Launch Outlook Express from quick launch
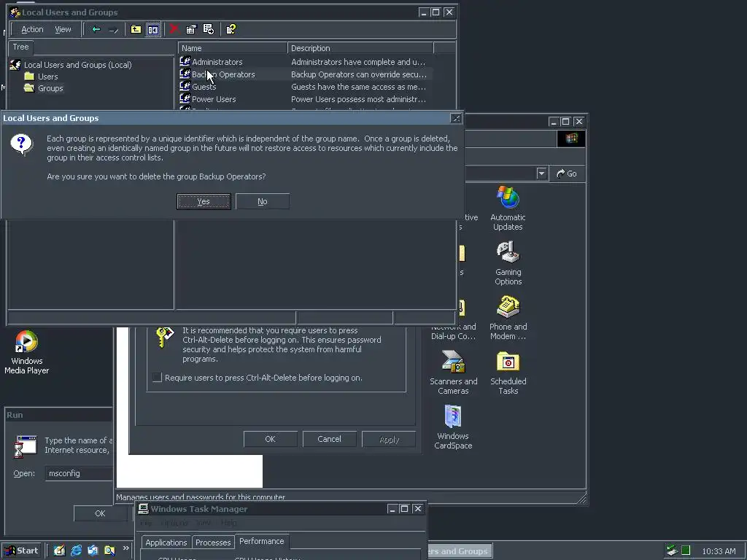This screenshot has width=747, height=560. point(93,551)
